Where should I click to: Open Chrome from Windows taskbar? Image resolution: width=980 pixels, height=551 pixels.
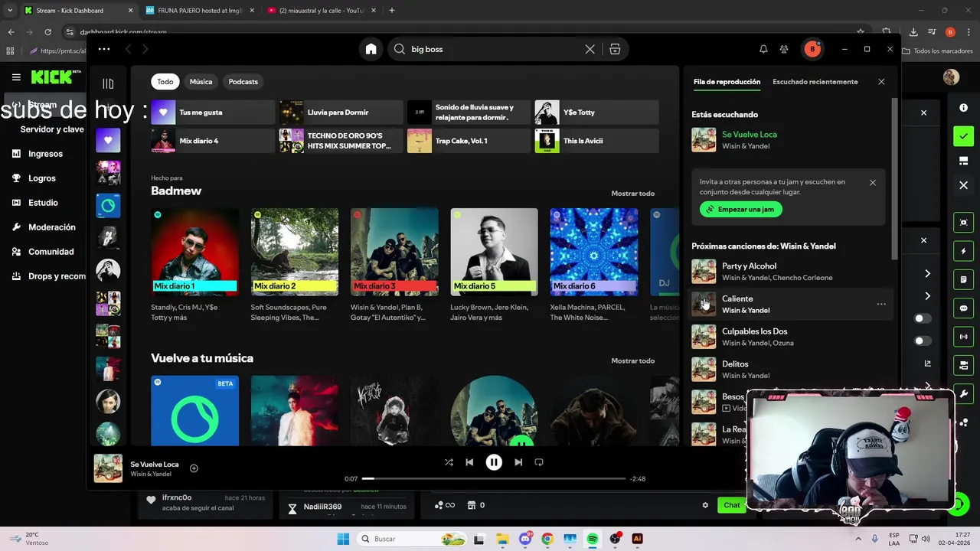click(547, 539)
